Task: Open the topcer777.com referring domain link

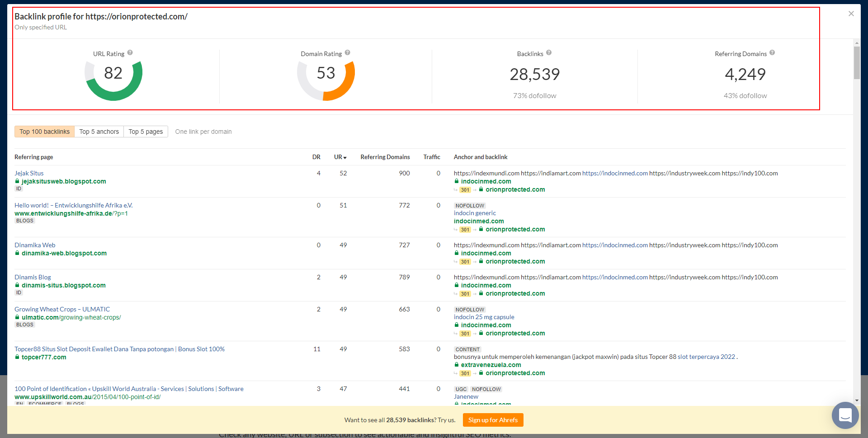Action: [44, 357]
